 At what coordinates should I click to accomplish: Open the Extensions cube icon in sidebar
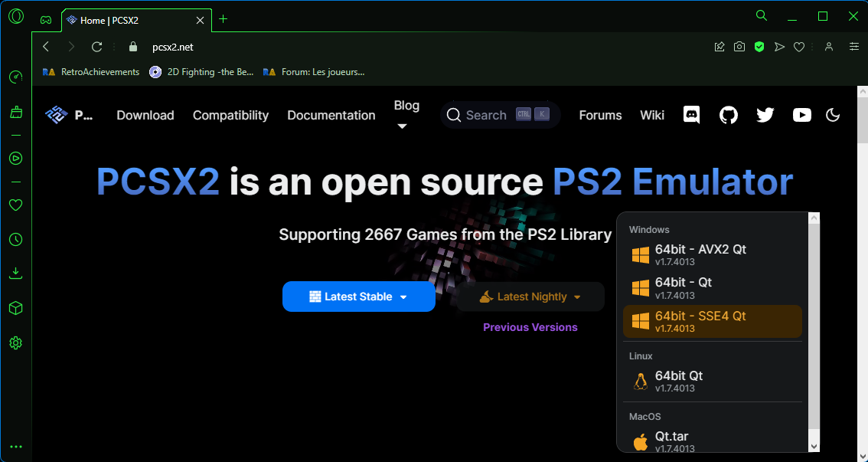point(15,309)
